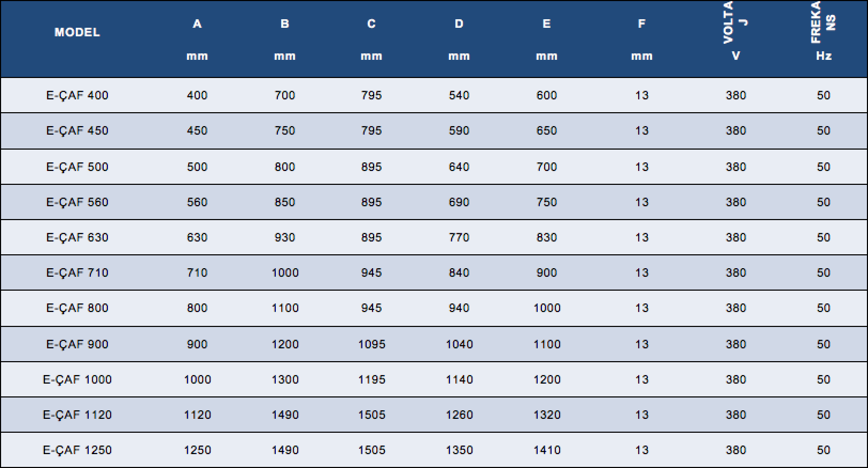
Task: Click the C value 1195 for E-ÇAF 1000
Action: click(371, 379)
